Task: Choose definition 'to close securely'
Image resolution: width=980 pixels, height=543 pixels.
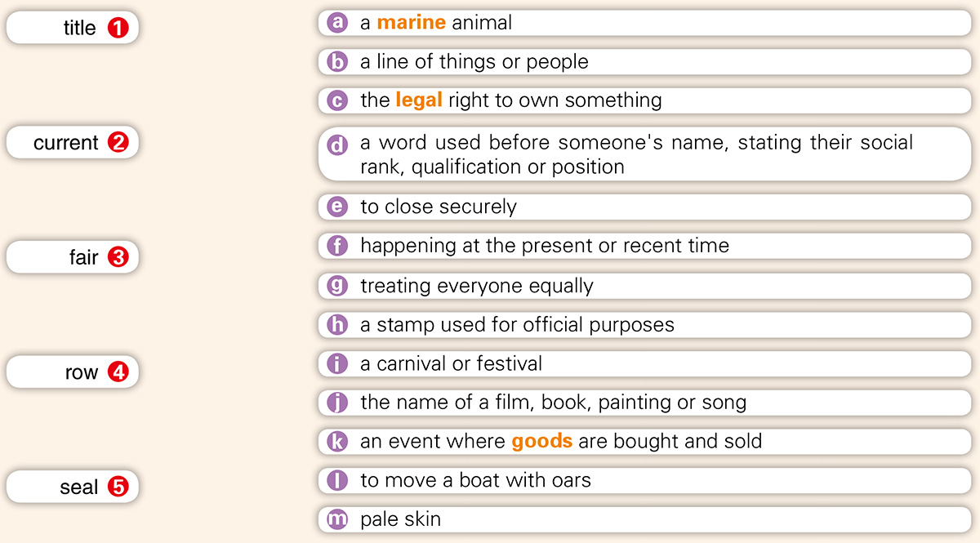Action: point(438,207)
